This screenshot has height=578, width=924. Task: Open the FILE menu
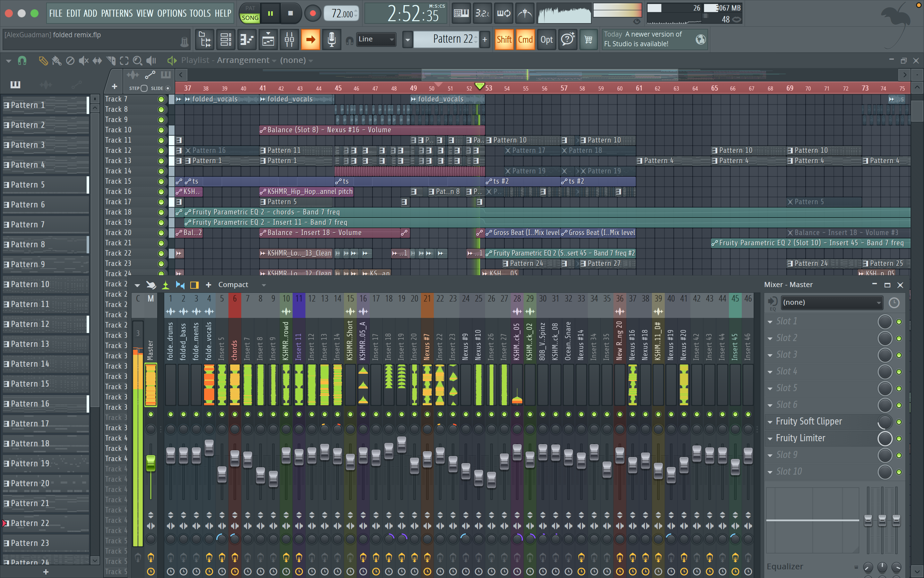click(x=56, y=13)
